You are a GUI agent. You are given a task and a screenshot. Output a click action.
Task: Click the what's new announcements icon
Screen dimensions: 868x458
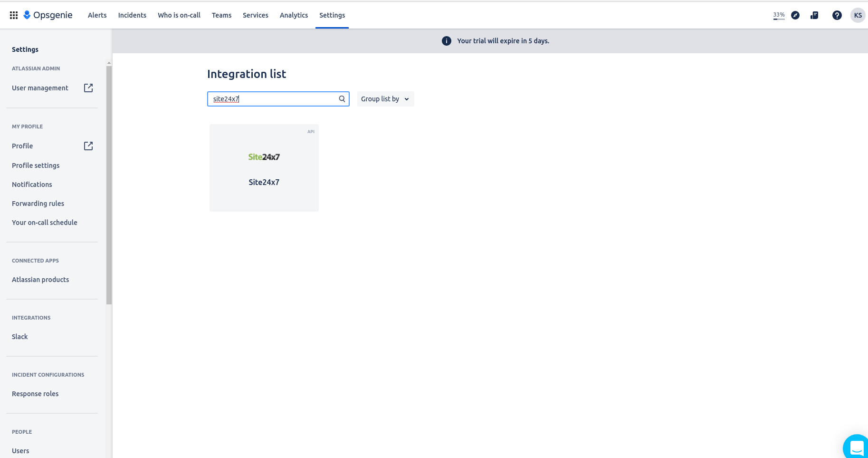[814, 15]
